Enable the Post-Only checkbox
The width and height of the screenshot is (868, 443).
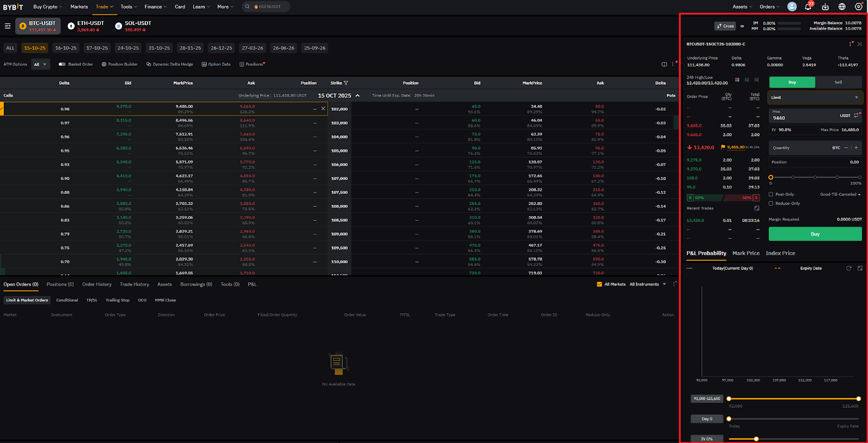tap(771, 194)
